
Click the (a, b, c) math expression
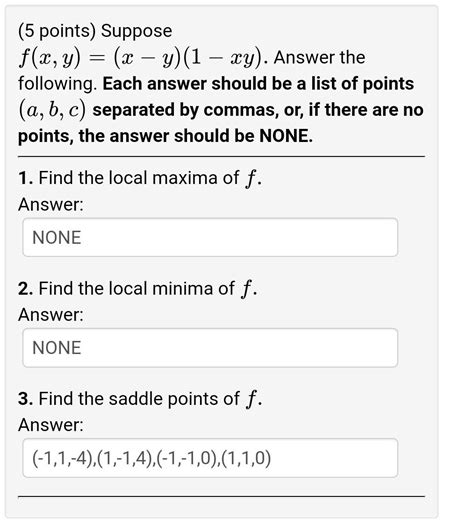pos(52,110)
